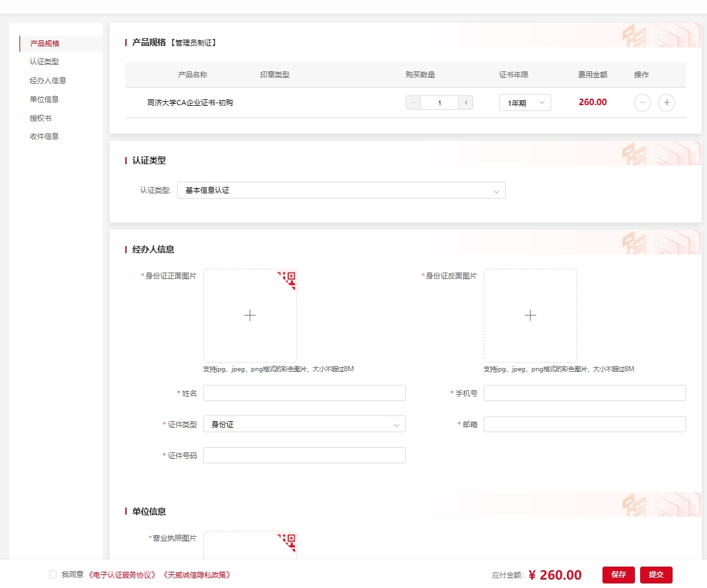Image resolution: width=707 pixels, height=588 pixels.
Task: Check the 我同意 agreement checkbox
Action: point(53,574)
